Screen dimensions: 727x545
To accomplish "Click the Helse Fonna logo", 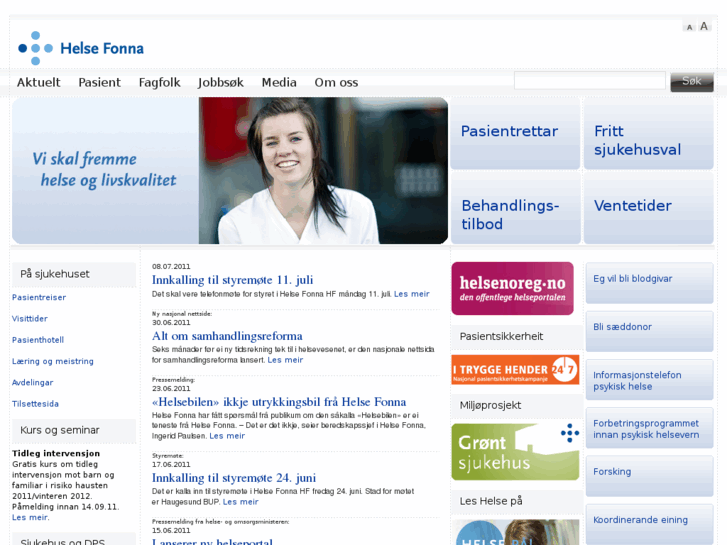I will coord(81,48).
